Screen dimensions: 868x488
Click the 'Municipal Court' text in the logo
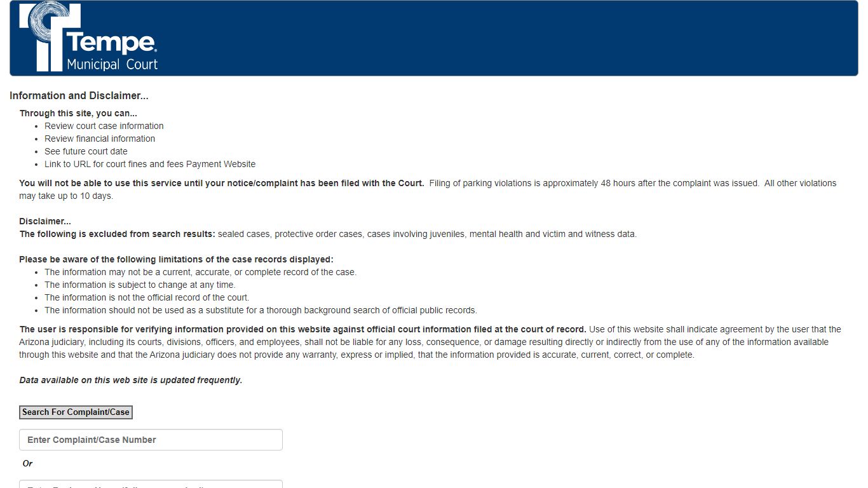(112, 64)
